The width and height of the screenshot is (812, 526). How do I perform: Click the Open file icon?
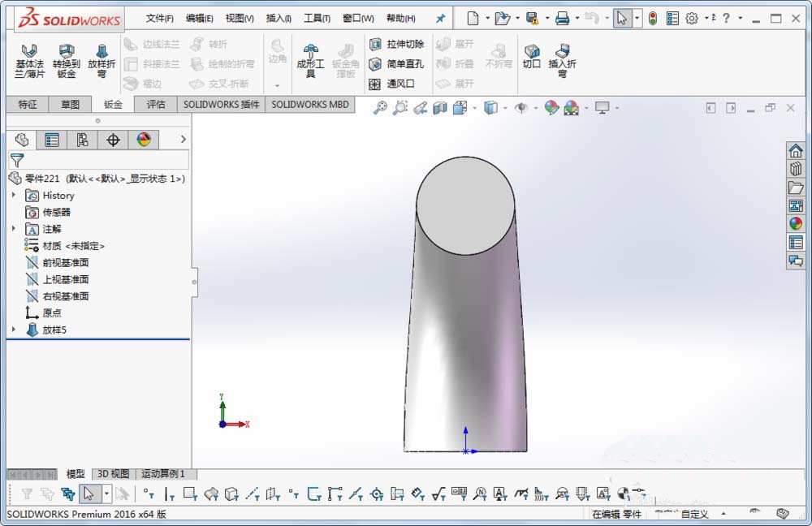tap(502, 19)
